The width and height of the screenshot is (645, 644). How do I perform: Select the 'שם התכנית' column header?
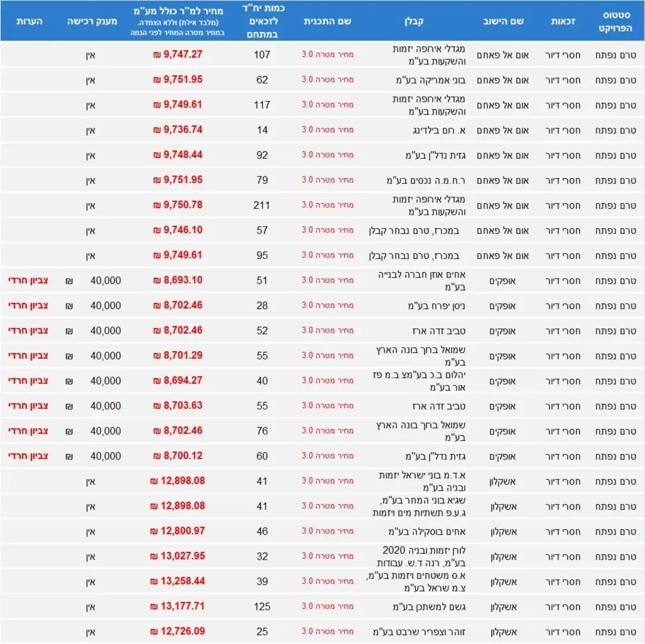tap(327, 21)
